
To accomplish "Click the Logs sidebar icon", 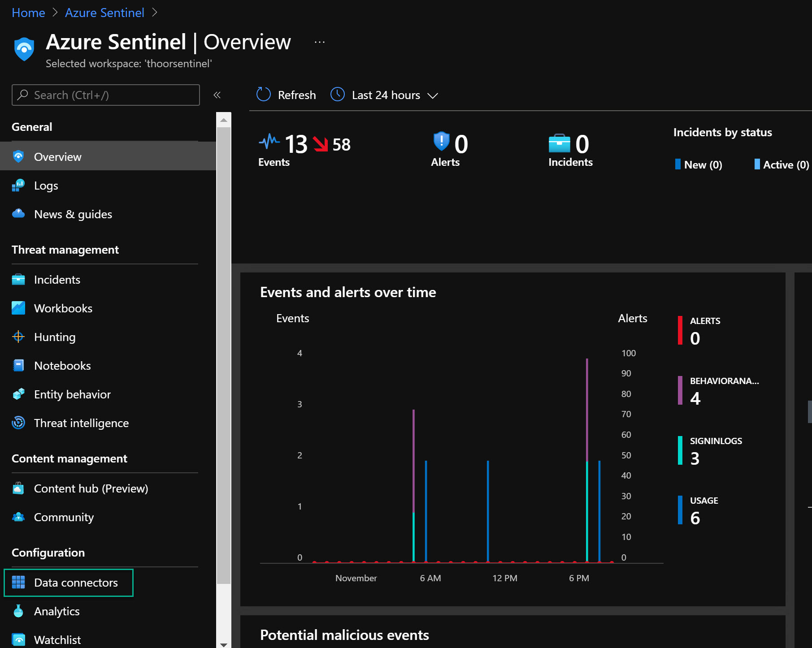I will (18, 185).
